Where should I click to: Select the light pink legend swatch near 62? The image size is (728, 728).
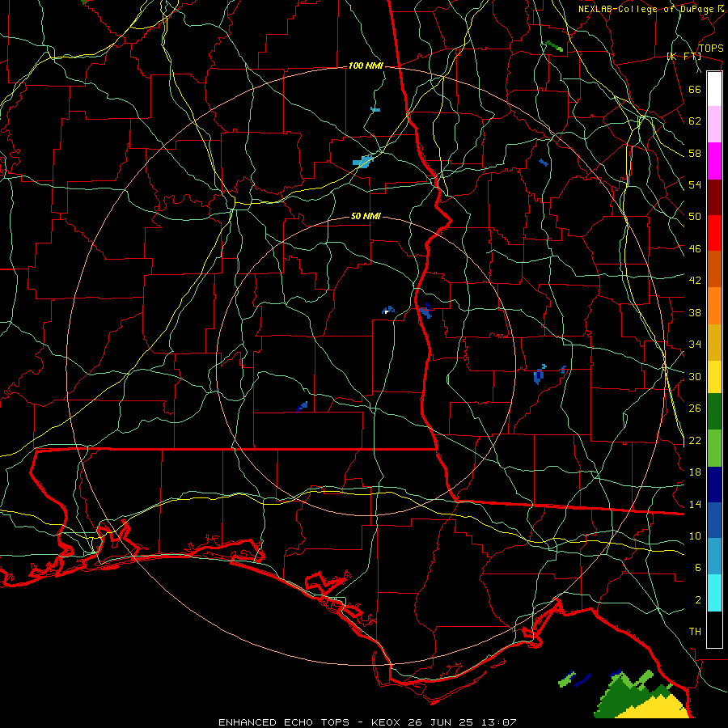point(714,124)
